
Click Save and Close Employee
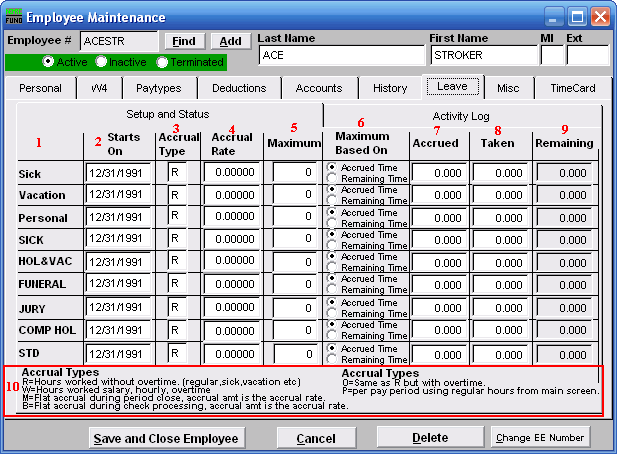(165, 438)
